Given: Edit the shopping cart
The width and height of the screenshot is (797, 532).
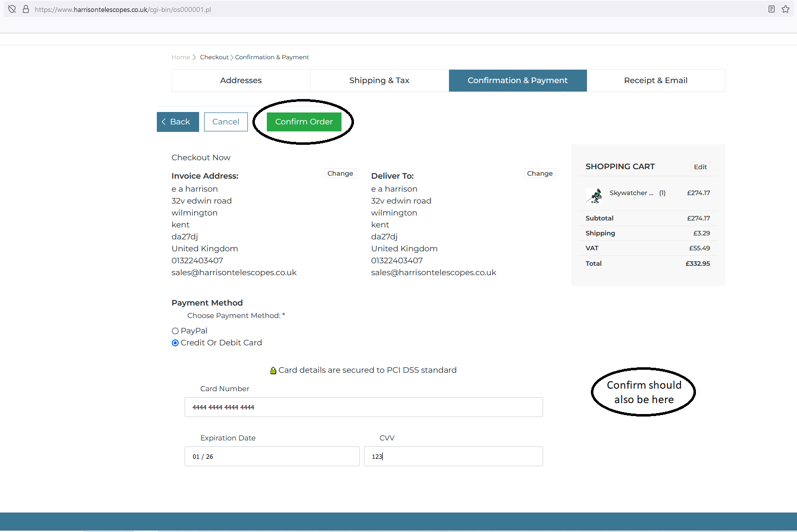Looking at the screenshot, I should coord(700,167).
